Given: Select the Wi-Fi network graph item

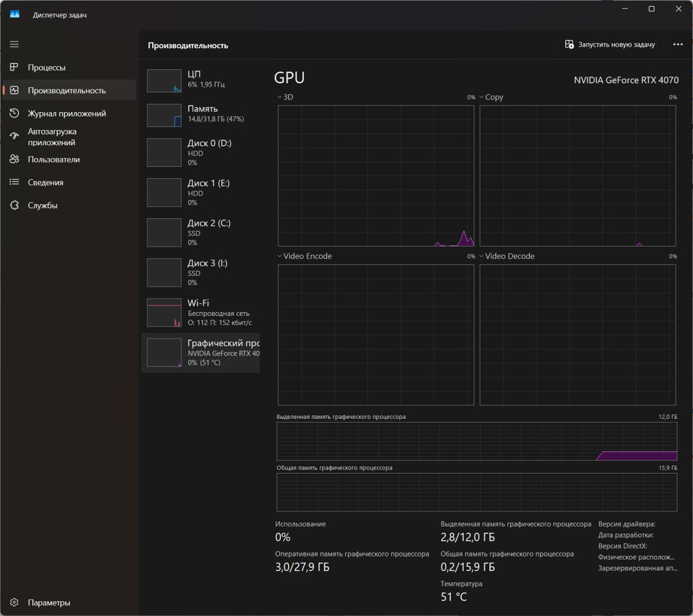Looking at the screenshot, I should (x=200, y=313).
